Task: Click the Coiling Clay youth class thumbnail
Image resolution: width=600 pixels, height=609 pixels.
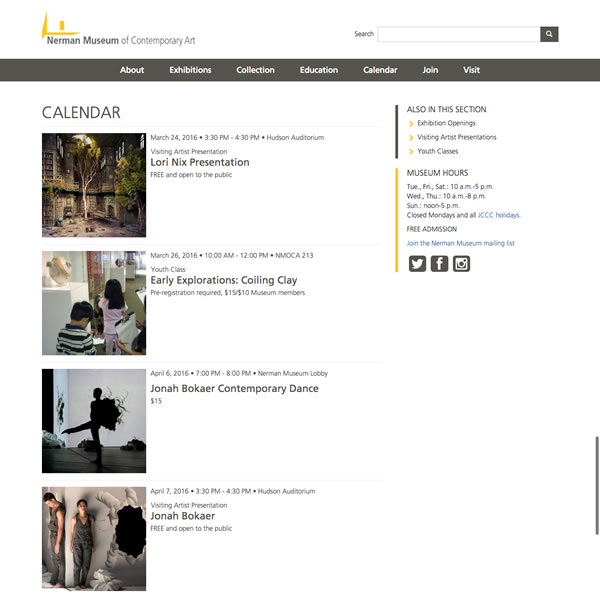Action: 94,303
